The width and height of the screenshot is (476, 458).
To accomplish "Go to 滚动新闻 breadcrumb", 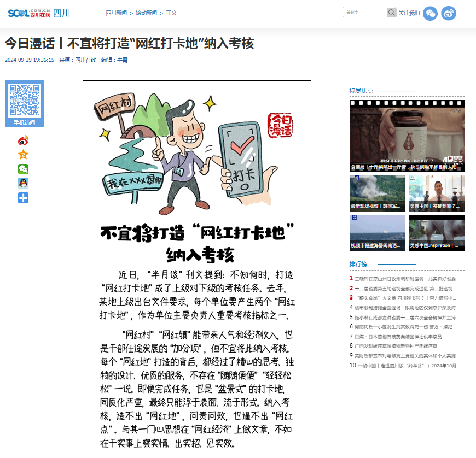I will [x=146, y=13].
